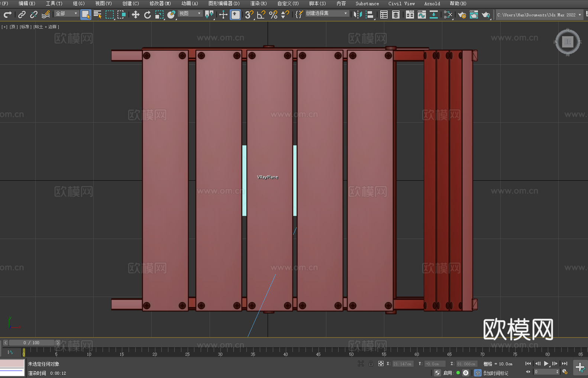Toggle the selection lock icon
This screenshot has width=588, height=378.
click(x=371, y=364)
